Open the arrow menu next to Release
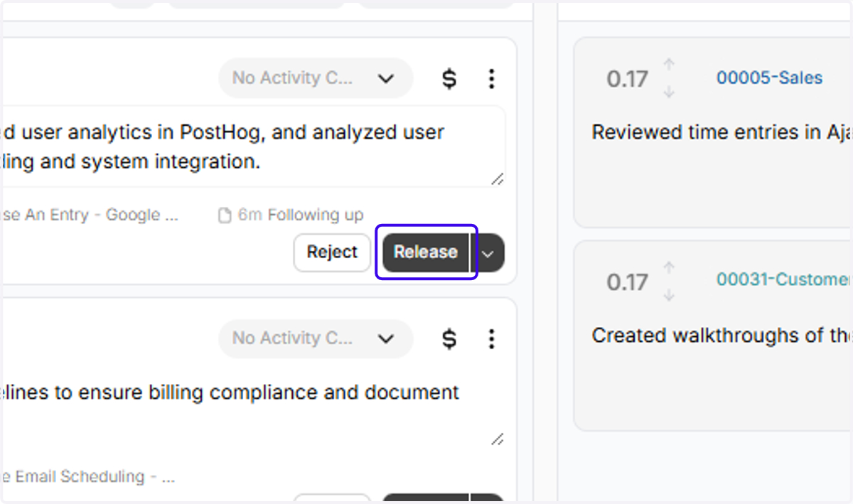The width and height of the screenshot is (853, 504). click(488, 253)
